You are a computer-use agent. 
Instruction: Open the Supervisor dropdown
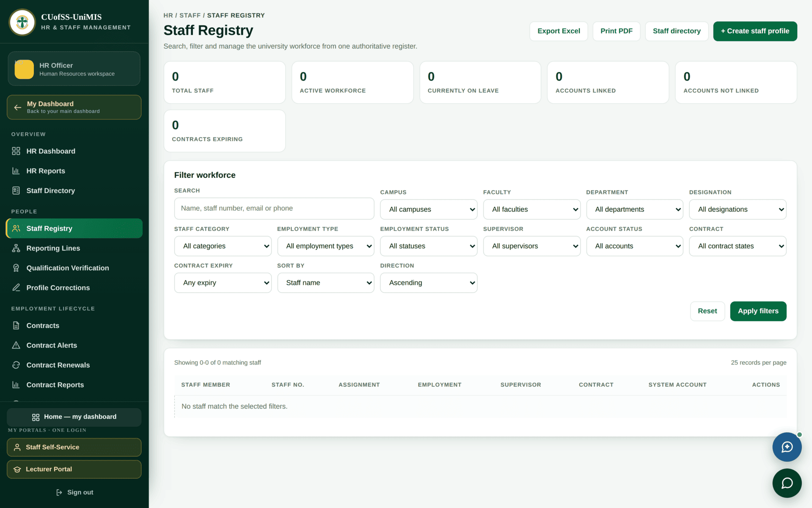tap(532, 246)
